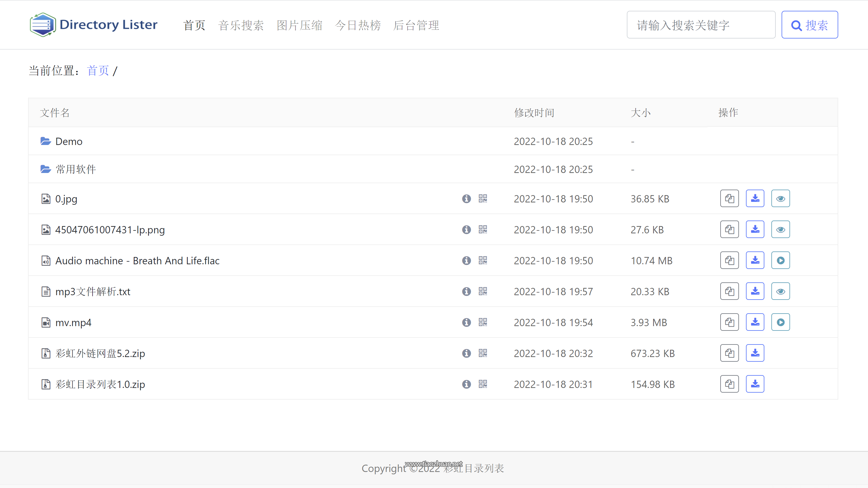Copy link of 0.jpg

coord(729,199)
